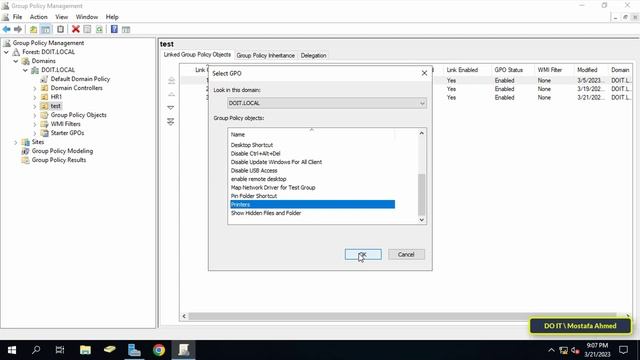Expand the Domain Controllers node
The image size is (640, 360).
coord(35,88)
